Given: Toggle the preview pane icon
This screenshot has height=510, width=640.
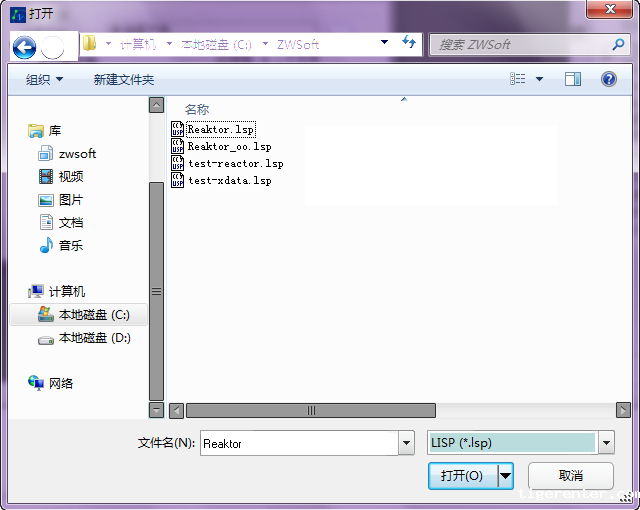Looking at the screenshot, I should pyautogui.click(x=572, y=79).
